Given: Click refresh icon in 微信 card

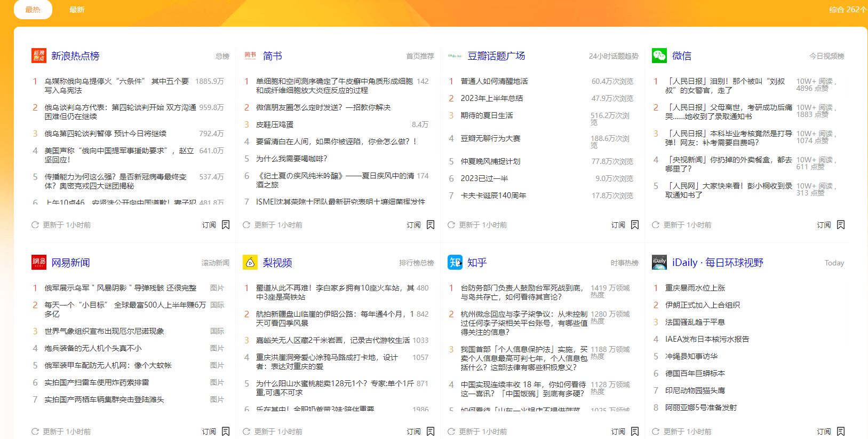Looking at the screenshot, I should 656,225.
